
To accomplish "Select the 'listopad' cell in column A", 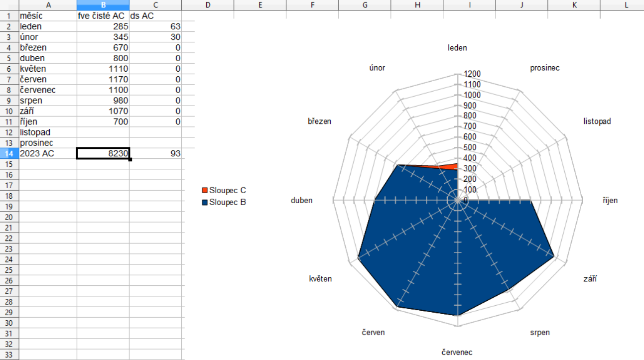I will [48, 132].
